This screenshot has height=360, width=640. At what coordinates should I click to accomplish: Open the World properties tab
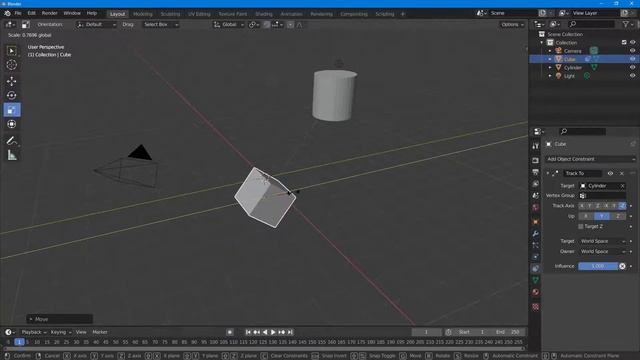coord(536,208)
